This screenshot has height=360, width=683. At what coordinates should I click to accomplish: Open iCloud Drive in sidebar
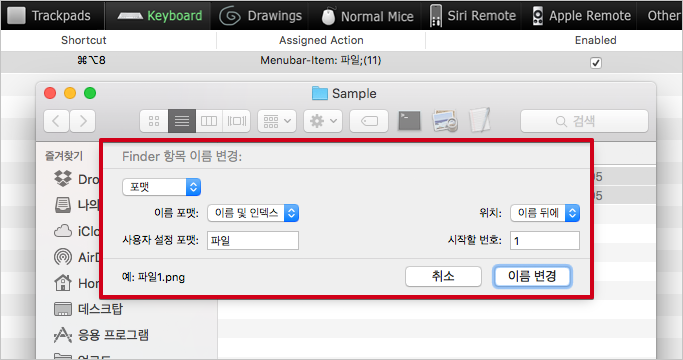click(x=76, y=231)
